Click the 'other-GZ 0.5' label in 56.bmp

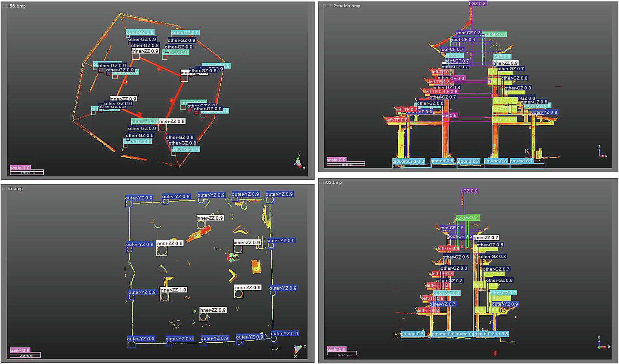point(140,135)
